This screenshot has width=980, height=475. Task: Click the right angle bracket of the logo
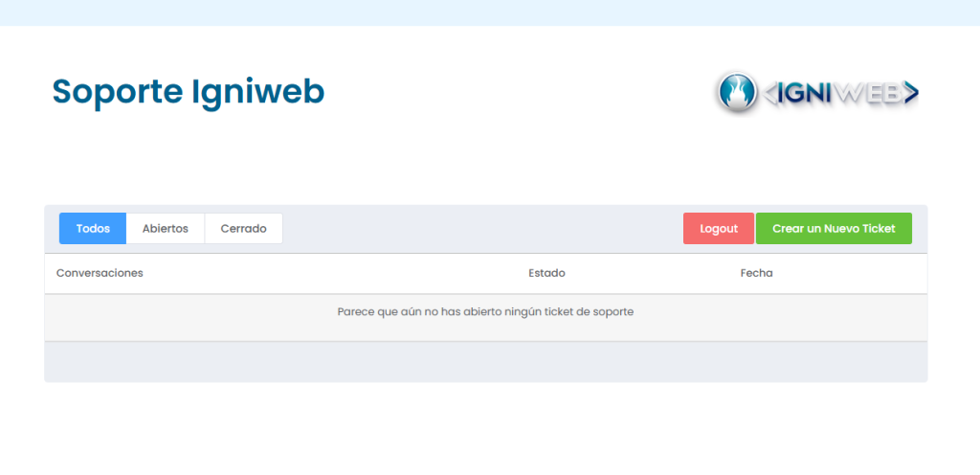910,93
